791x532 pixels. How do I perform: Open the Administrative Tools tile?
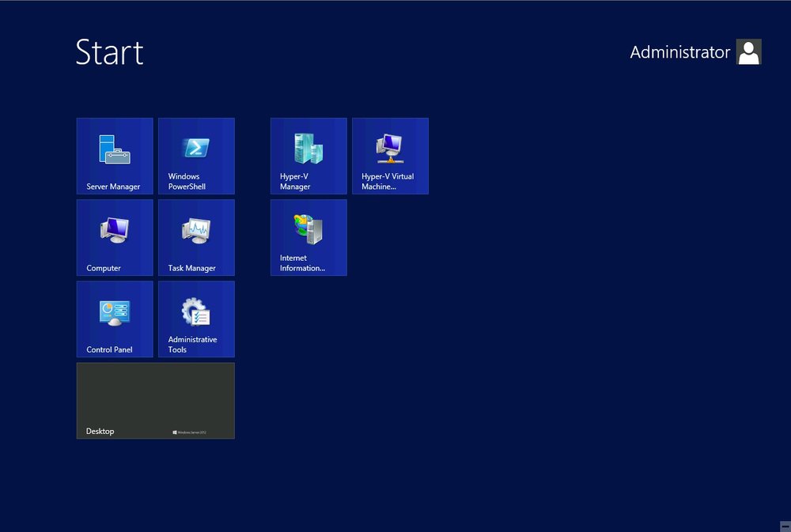click(x=196, y=319)
